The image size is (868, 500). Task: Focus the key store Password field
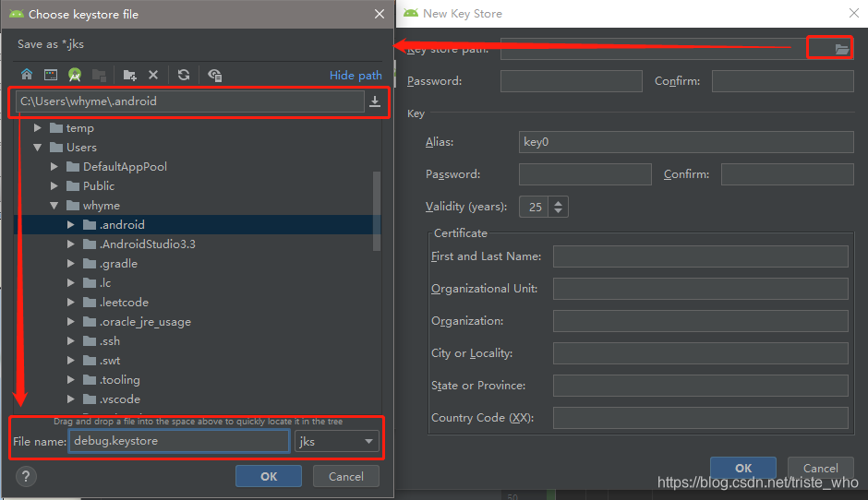click(572, 81)
